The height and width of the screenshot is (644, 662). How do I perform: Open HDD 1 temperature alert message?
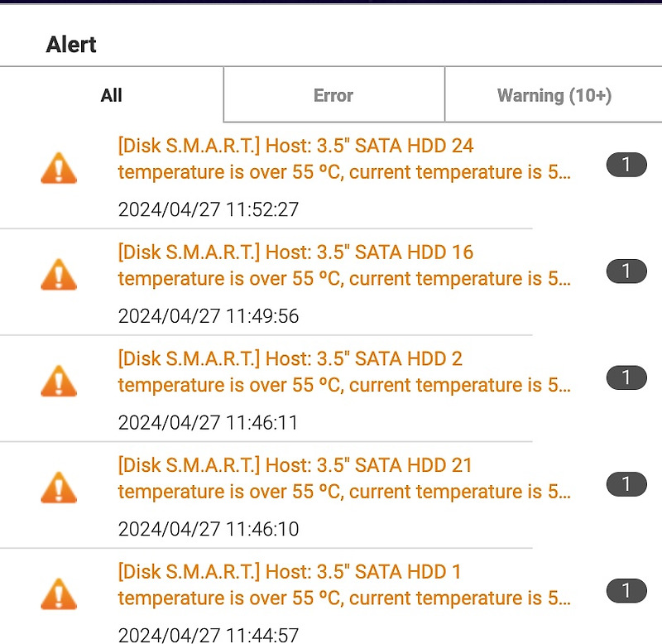(x=344, y=584)
